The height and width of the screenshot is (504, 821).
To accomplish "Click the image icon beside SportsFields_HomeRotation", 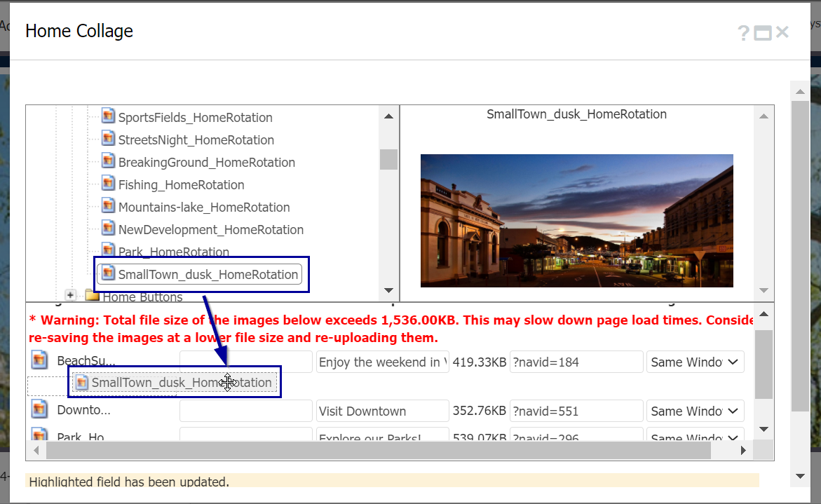I will point(108,117).
